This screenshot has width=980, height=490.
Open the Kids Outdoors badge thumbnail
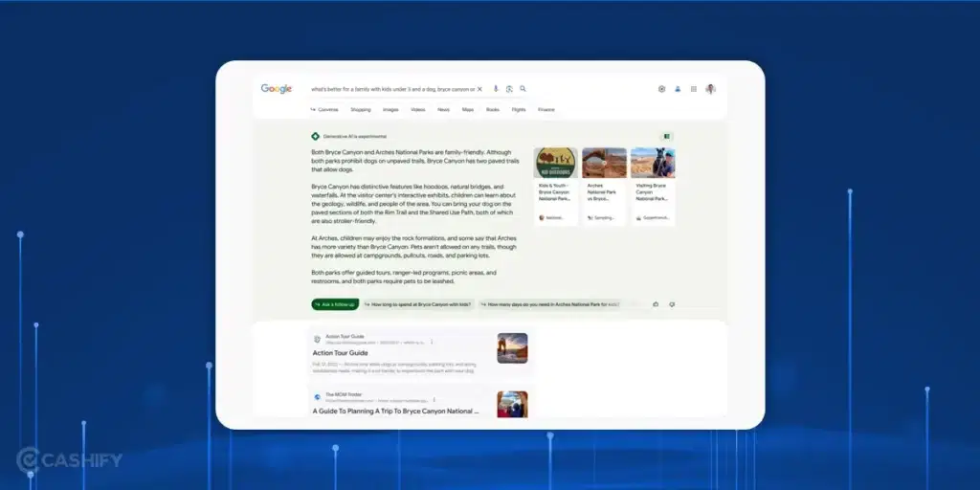point(556,163)
